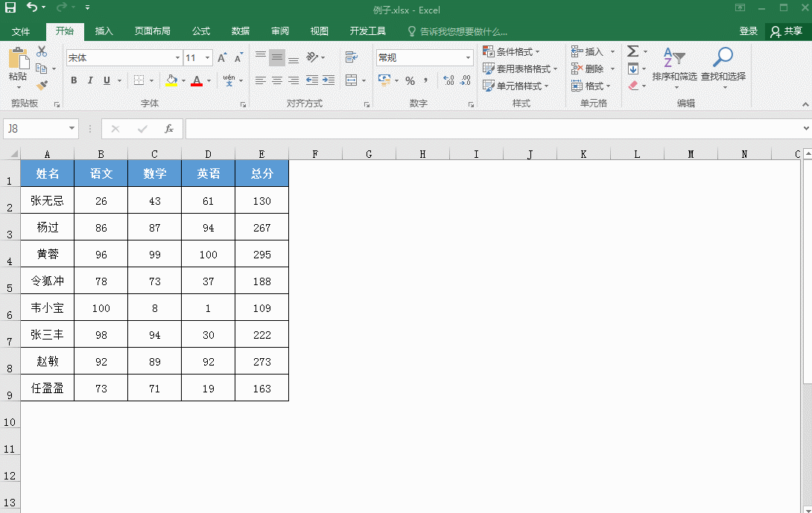Screen dimensions: 812x513
Task: Click the 告诉我您想要做什么 search box
Action: 457,31
